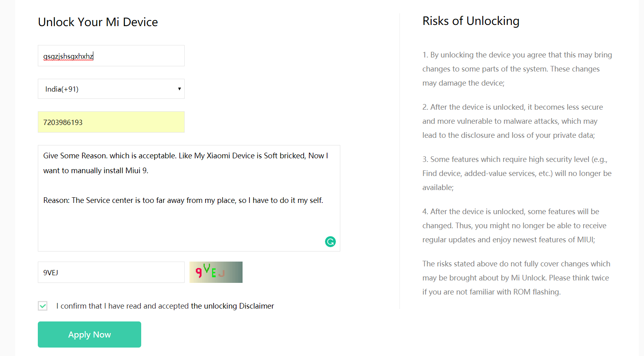Click the line starting with 'Reason: The Service center'

[x=183, y=200]
